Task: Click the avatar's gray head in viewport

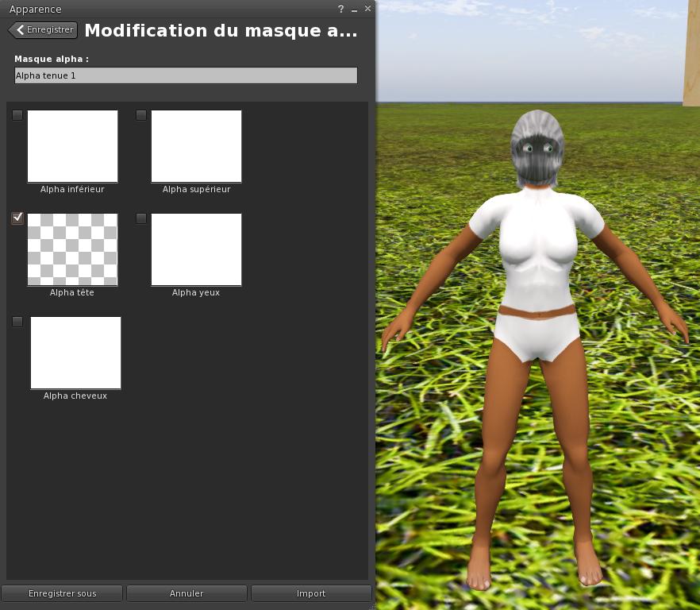Action: (537, 147)
